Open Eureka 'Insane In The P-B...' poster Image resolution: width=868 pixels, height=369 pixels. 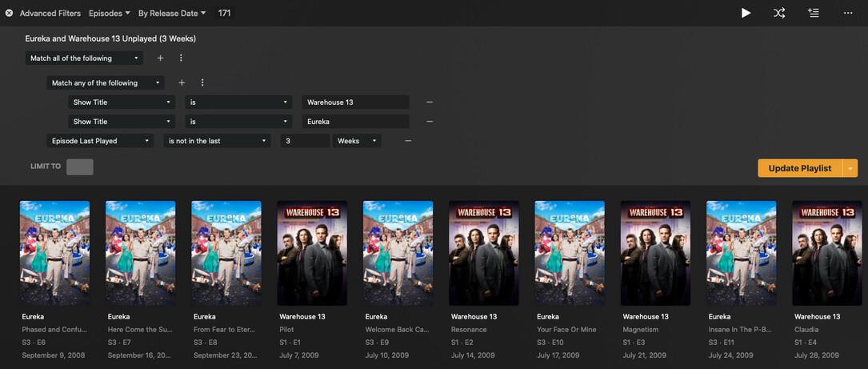[742, 253]
